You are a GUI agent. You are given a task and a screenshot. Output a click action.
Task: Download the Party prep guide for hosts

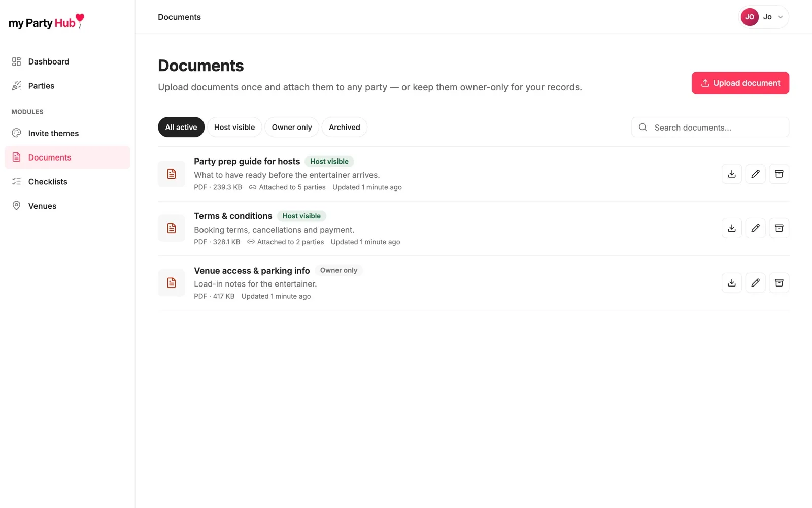pyautogui.click(x=731, y=174)
